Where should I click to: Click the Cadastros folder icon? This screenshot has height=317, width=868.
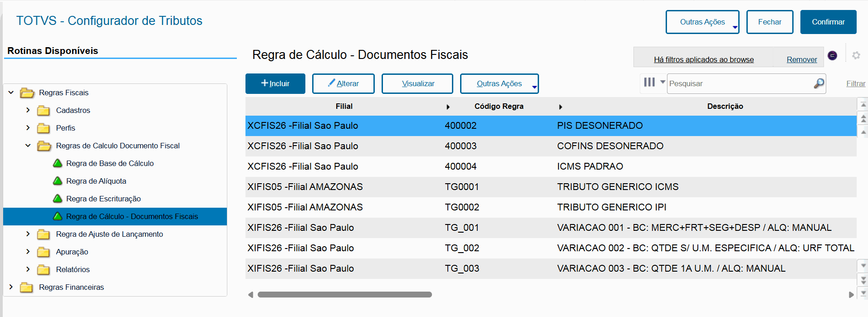click(44, 111)
